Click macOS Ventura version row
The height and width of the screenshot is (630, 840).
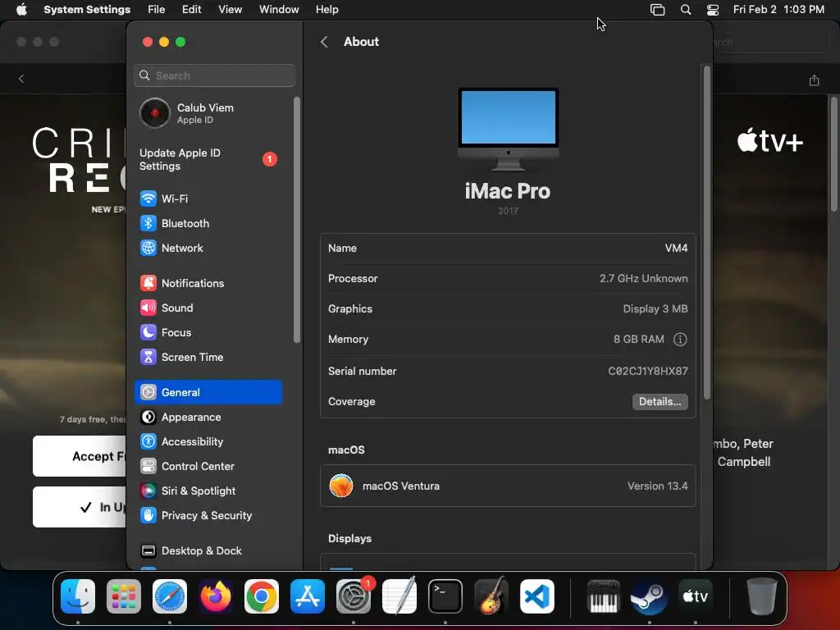508,486
